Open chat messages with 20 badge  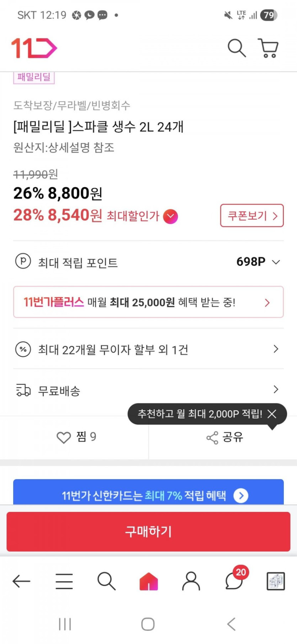point(235,581)
